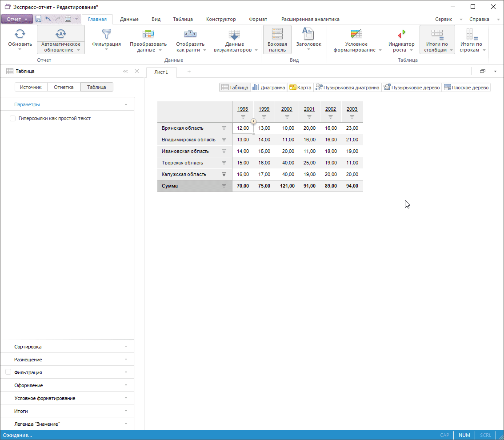The image size is (504, 440).
Task: Open the Отчет dropdown menu
Action: click(x=16, y=19)
